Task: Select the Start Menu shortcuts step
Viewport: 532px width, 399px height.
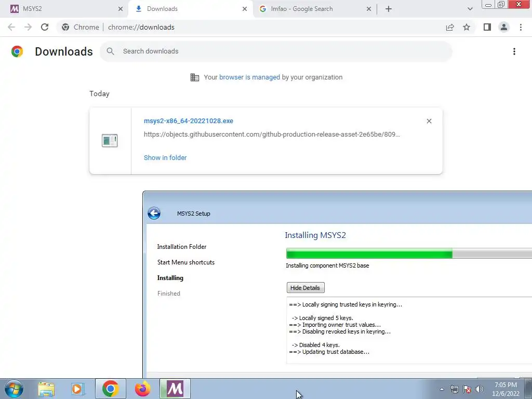Action: coord(186,262)
